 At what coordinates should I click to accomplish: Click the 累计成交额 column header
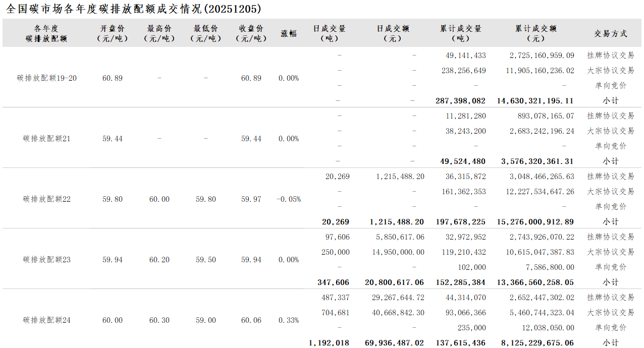click(535, 33)
